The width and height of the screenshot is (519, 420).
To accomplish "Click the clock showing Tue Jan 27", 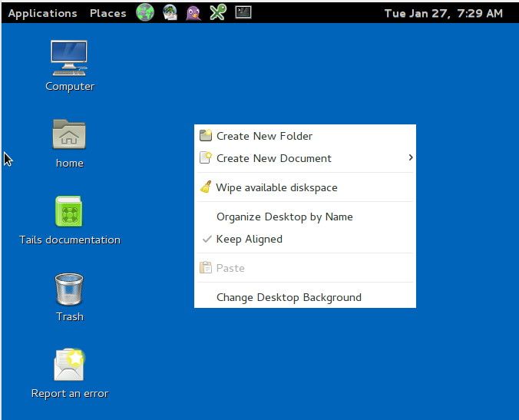I will point(443,13).
